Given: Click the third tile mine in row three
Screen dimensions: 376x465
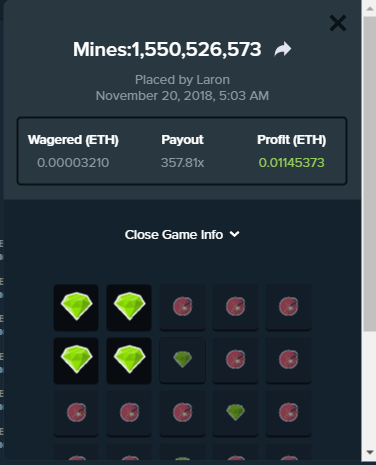Looking at the screenshot, I should tap(182, 413).
